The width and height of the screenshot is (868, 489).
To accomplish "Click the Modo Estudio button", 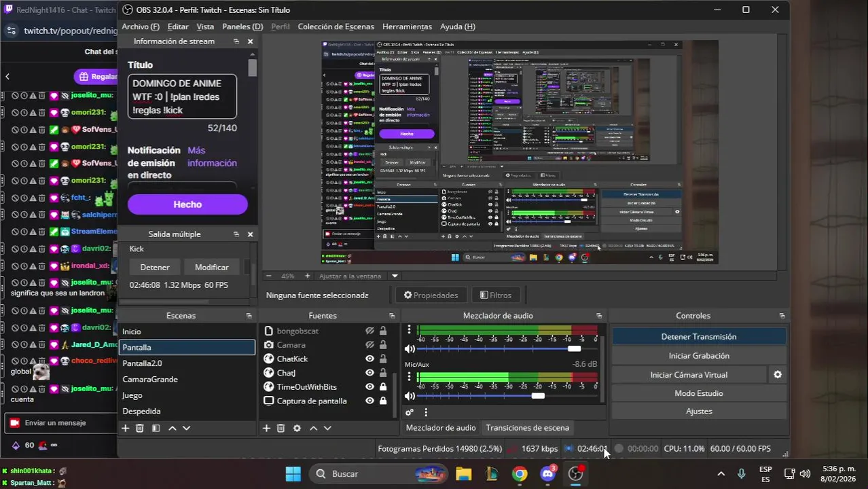I will [x=699, y=393].
